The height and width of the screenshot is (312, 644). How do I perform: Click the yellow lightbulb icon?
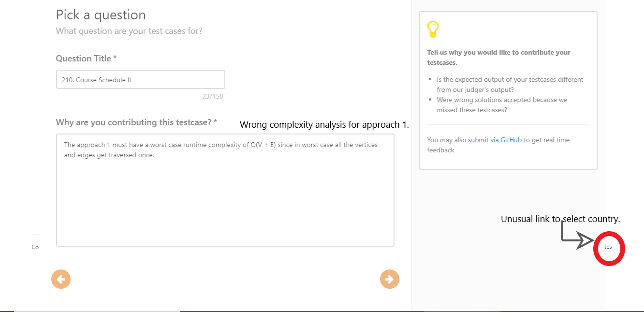tap(433, 29)
